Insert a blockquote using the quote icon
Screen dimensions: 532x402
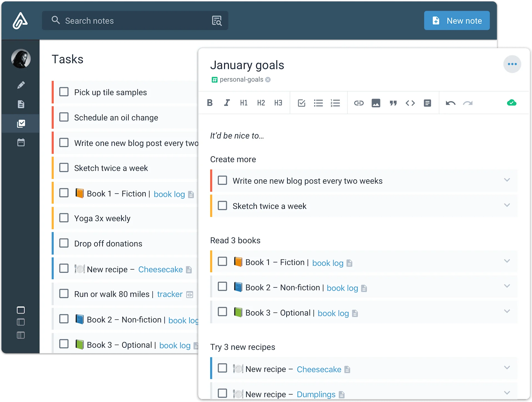pos(393,103)
